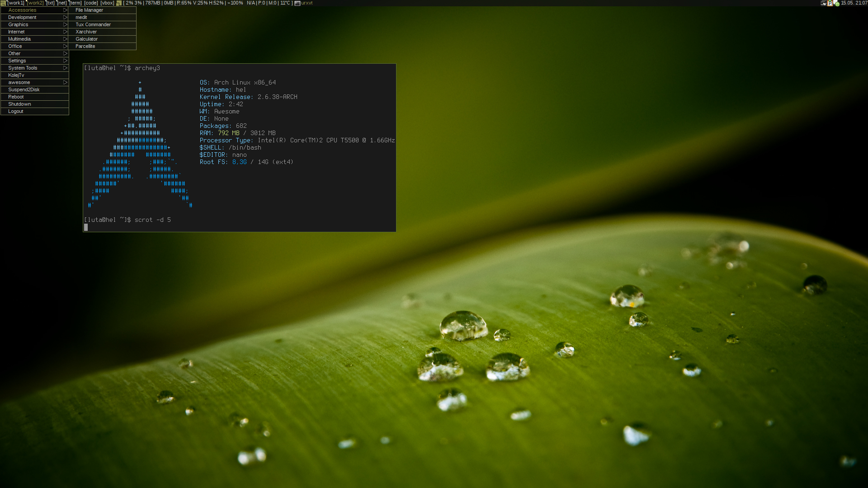Viewport: 868px width, 488px height.
Task: Click the 11°C temperature widget
Action: tap(285, 3)
